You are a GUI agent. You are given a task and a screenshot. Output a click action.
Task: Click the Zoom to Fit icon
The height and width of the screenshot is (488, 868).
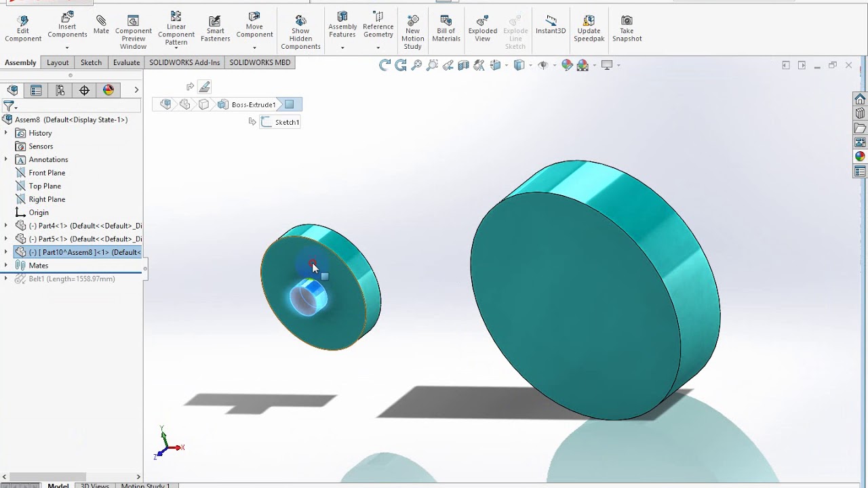tap(416, 65)
